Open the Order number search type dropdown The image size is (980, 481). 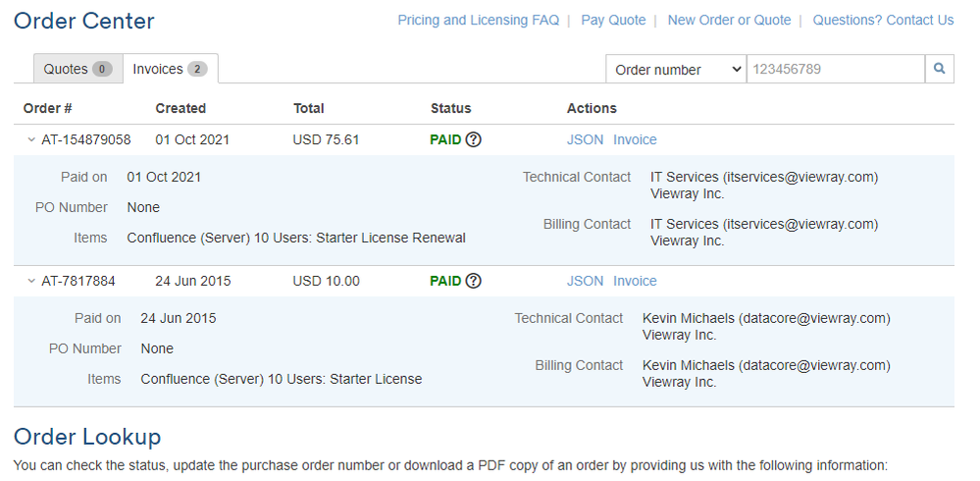pyautogui.click(x=676, y=69)
